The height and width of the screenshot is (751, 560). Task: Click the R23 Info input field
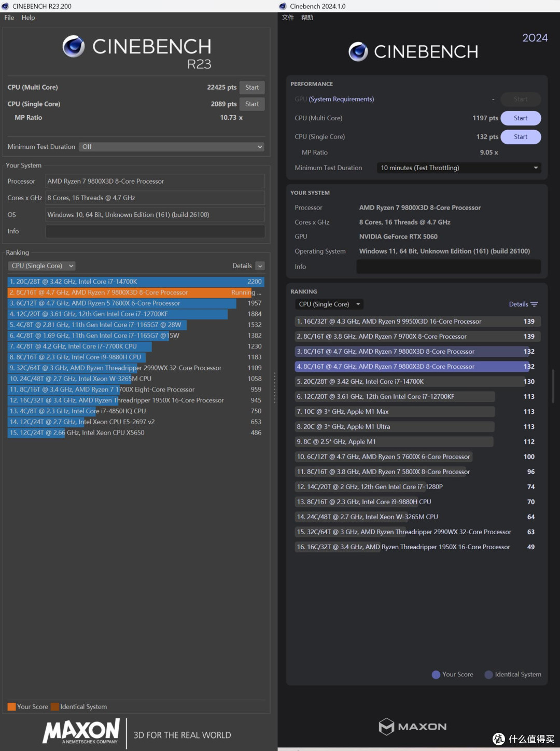pos(155,231)
